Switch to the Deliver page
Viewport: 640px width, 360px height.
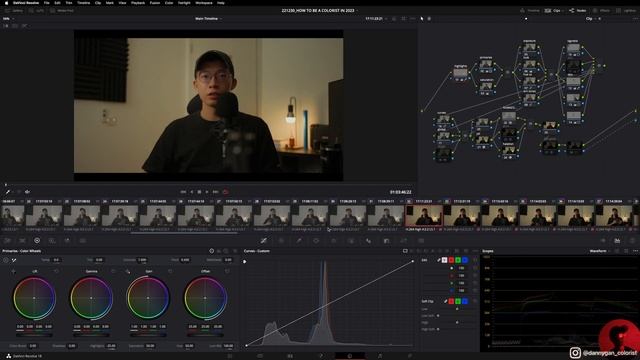pyautogui.click(x=410, y=356)
